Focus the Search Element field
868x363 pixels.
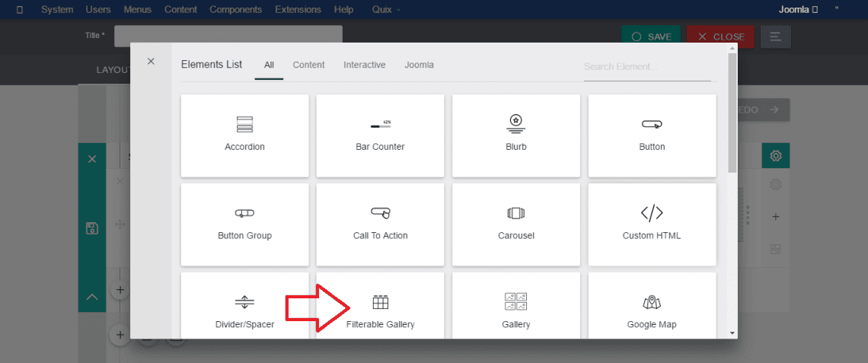click(647, 67)
